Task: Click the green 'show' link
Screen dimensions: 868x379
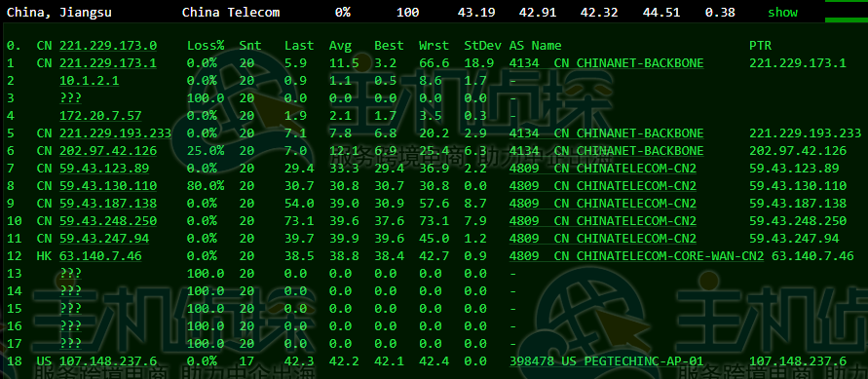Action: (x=782, y=12)
